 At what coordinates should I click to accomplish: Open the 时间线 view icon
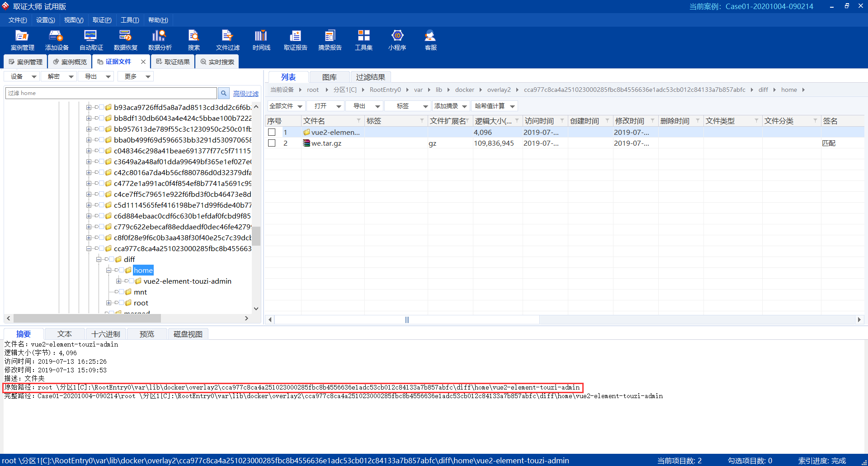pyautogui.click(x=261, y=40)
